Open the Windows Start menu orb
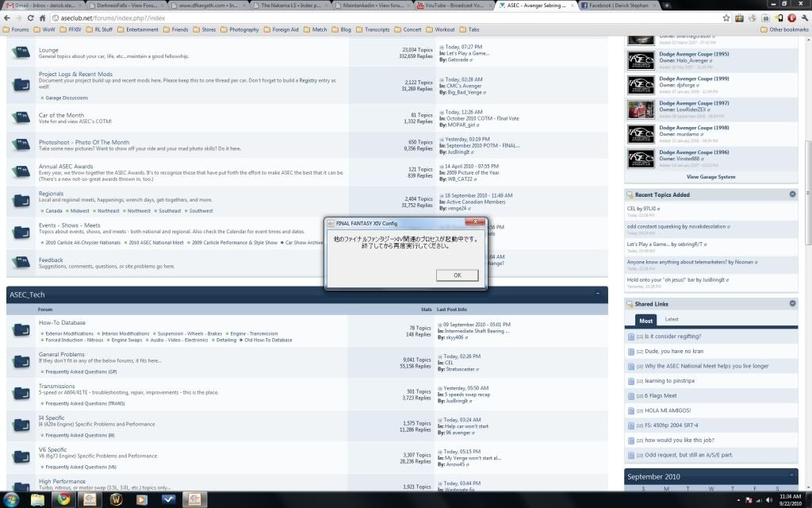This screenshot has width=812, height=508. click(x=11, y=499)
